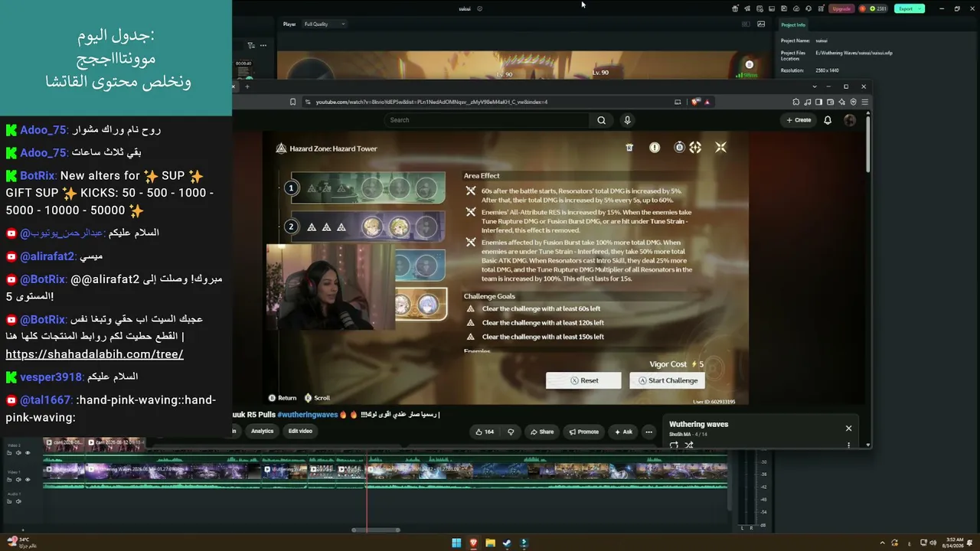Toggle playlist shuffle icon
This screenshot has height=551, width=980.
tap(688, 445)
